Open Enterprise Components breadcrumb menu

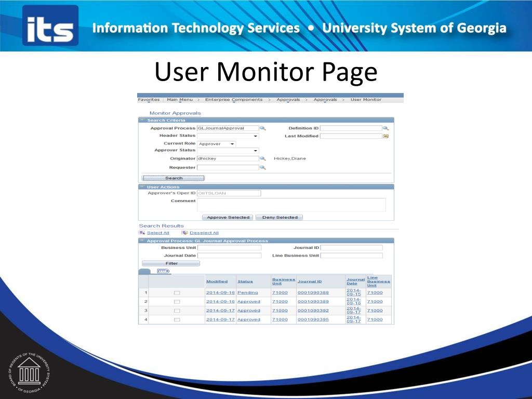coord(234,100)
